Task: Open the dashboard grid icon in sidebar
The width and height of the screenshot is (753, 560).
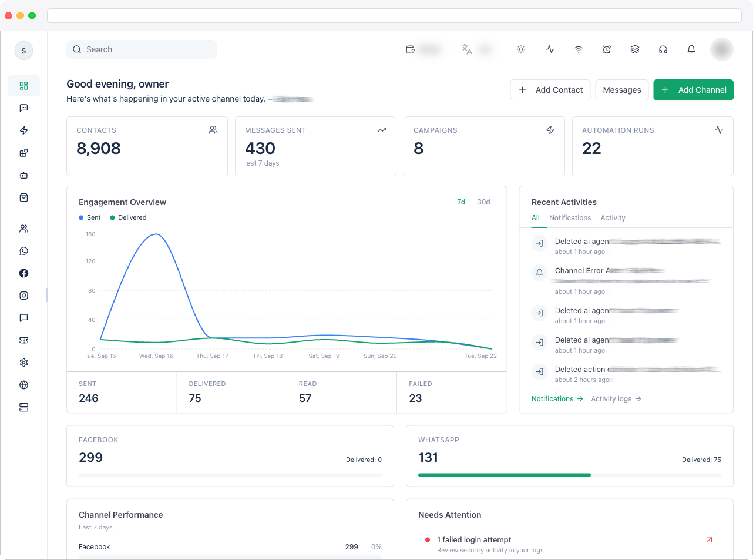Action: point(23,86)
